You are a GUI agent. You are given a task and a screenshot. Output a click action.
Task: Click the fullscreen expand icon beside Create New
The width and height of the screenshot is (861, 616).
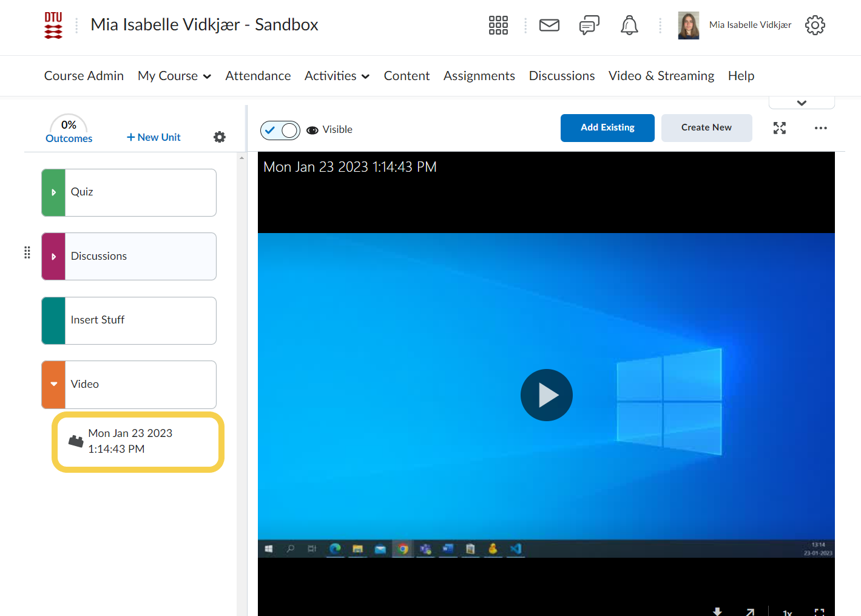tap(780, 128)
